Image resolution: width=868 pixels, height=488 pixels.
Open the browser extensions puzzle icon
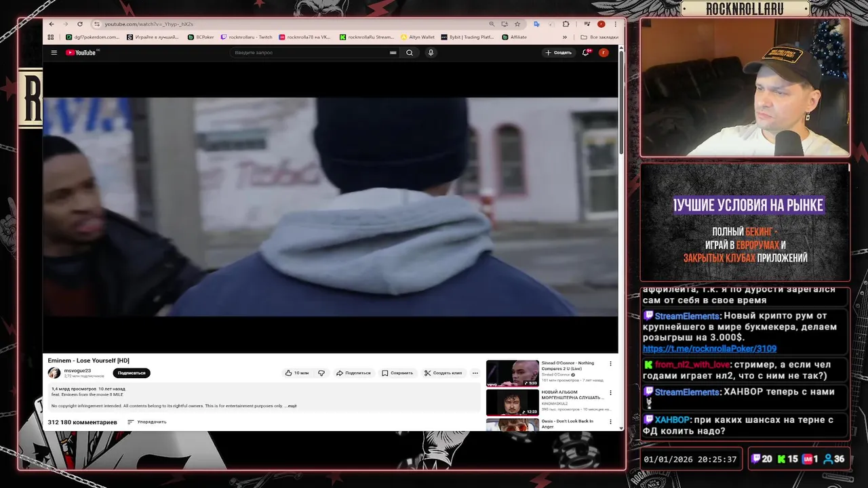tap(566, 24)
